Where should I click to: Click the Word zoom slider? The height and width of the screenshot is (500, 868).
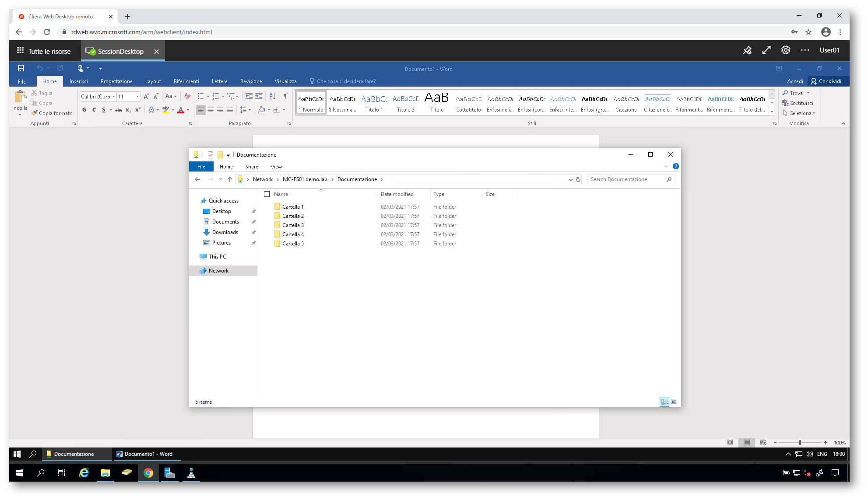[800, 443]
